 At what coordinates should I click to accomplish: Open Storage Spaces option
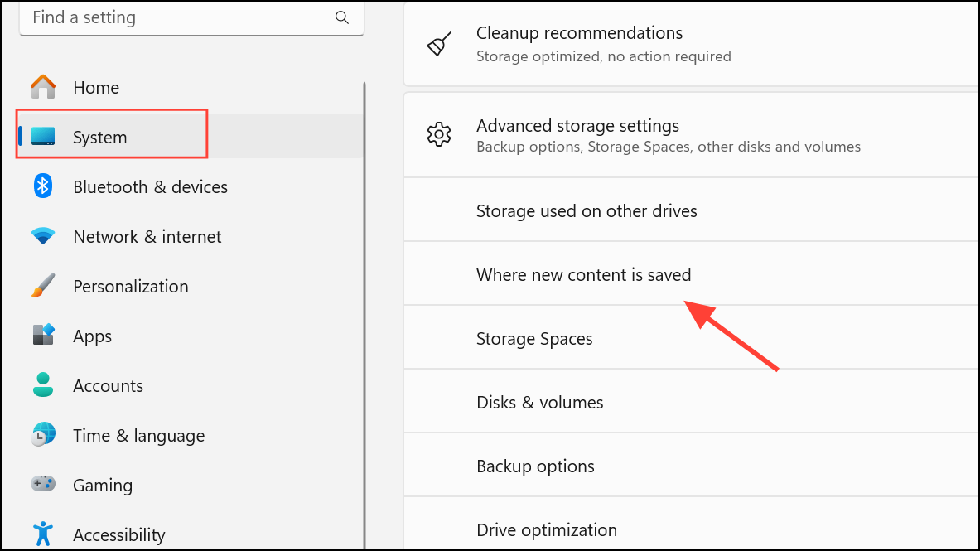point(534,338)
